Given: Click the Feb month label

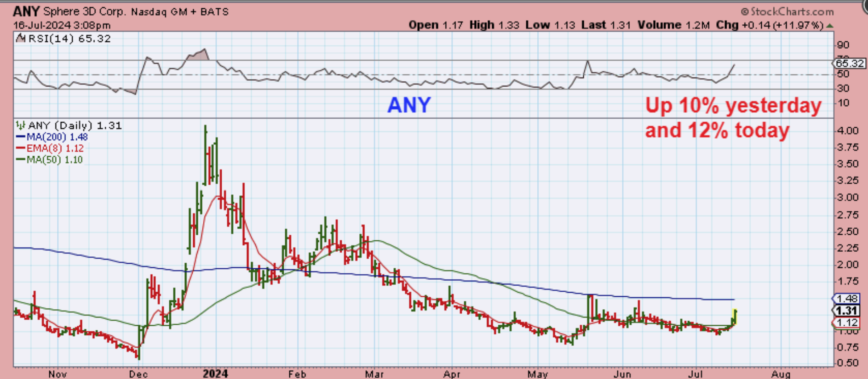Looking at the screenshot, I should (x=297, y=374).
